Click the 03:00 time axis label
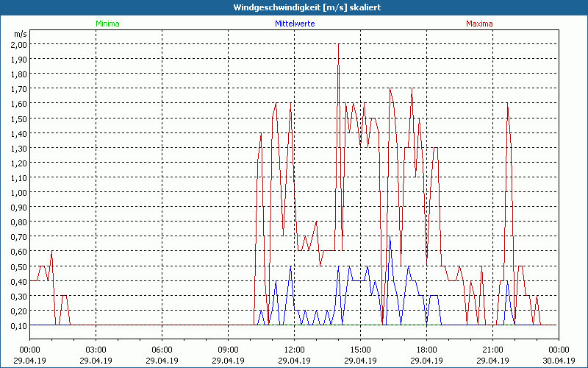This screenshot has height=368, width=588. [96, 350]
